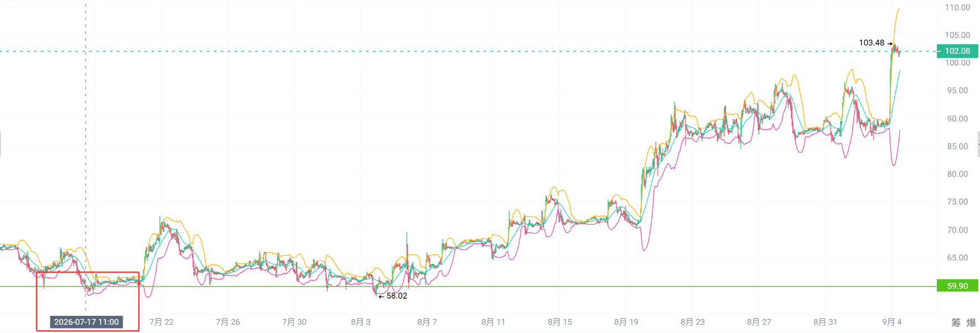Expand the left edge panel handle
980x333 pixels.
pyautogui.click(x=1, y=144)
